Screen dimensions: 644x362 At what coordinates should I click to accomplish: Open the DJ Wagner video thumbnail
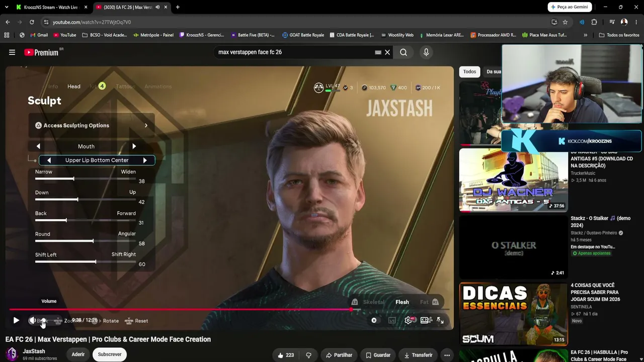[x=513, y=179]
